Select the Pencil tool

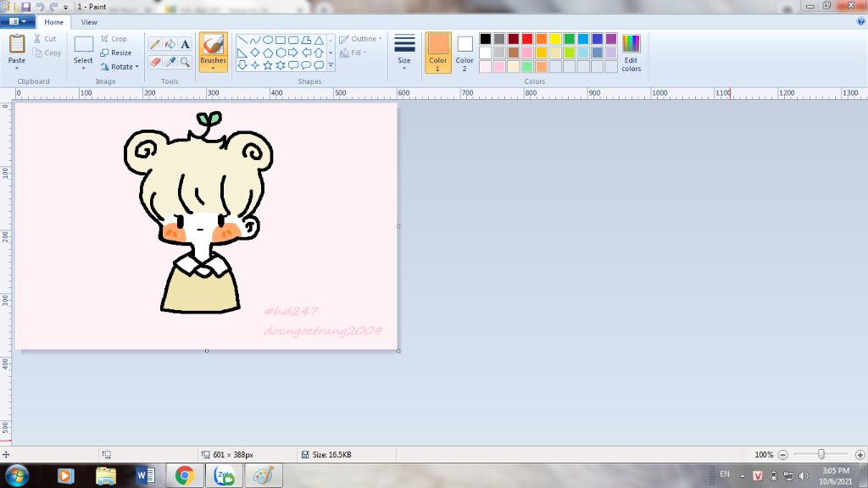point(155,44)
